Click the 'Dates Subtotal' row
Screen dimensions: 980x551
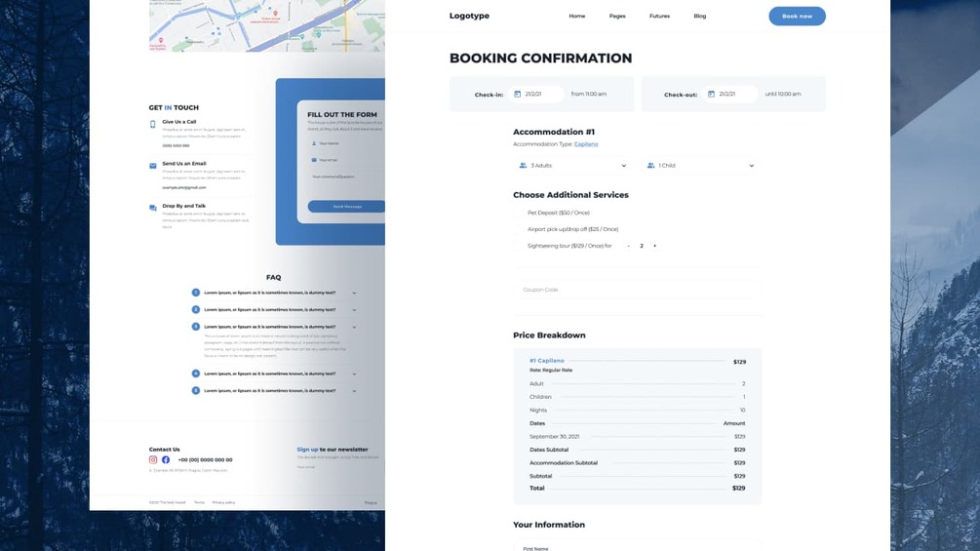pyautogui.click(x=638, y=450)
